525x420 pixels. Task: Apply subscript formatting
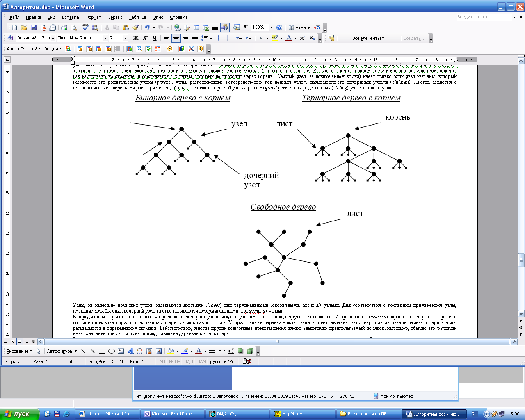pos(312,38)
